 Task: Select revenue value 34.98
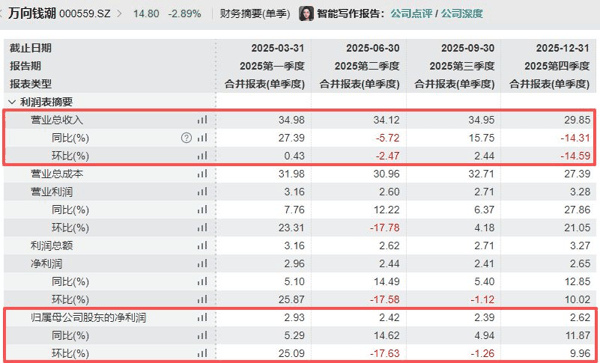(292, 120)
